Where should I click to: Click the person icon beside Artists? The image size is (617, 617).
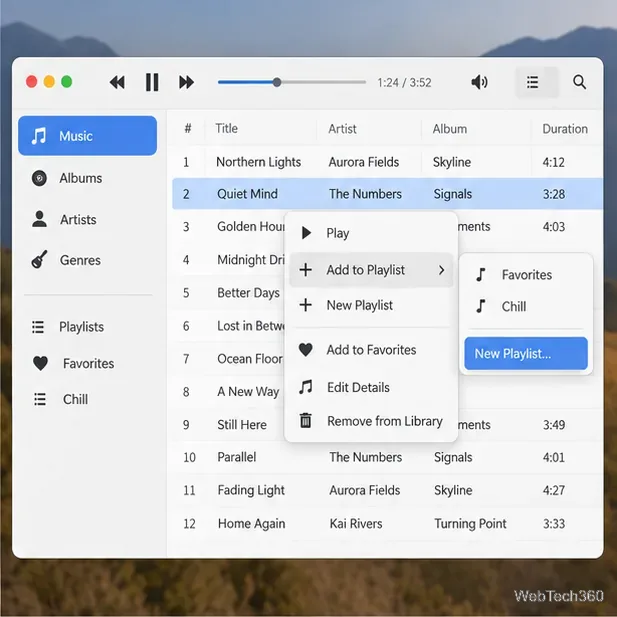coord(39,219)
